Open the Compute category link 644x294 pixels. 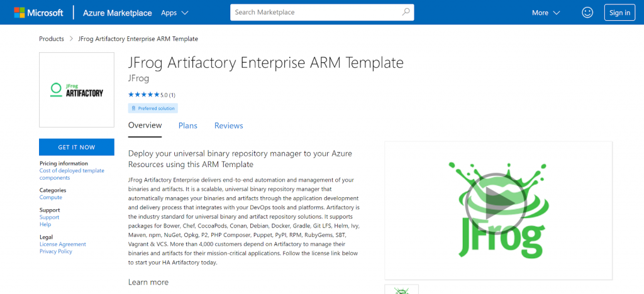[51, 197]
